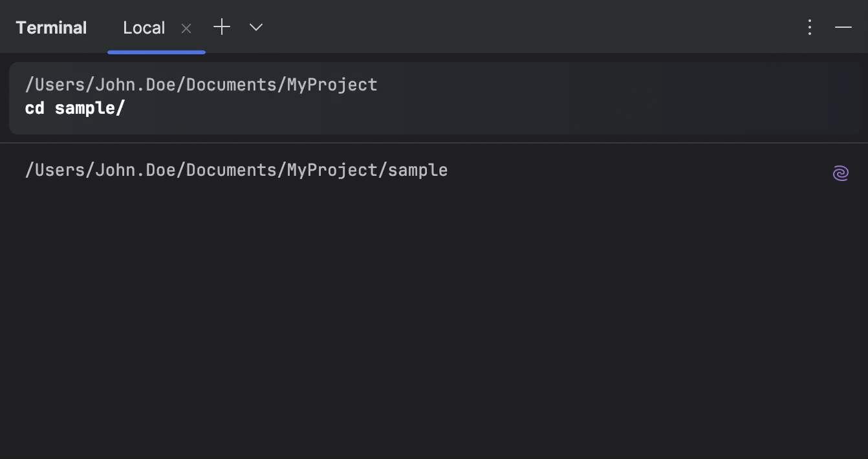Screen dimensions: 868x459
Task: Click the 'cd' keyword in executed command
Action: click(x=34, y=108)
